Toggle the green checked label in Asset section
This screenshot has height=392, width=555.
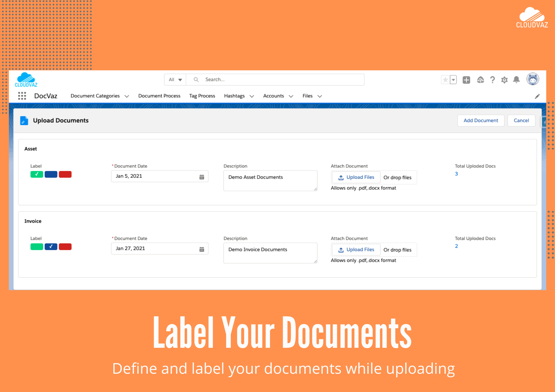pos(37,174)
